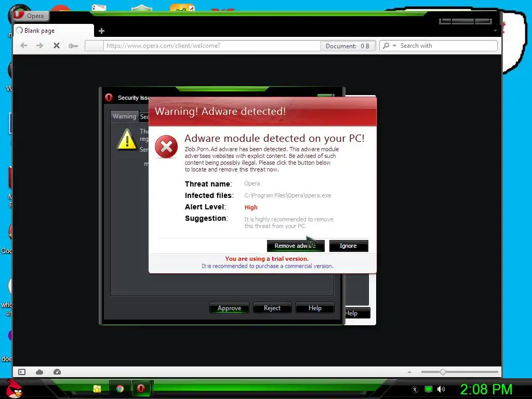This screenshot has height=399, width=532.
Task: Open Google Chrome from the taskbar
Action: click(x=120, y=389)
